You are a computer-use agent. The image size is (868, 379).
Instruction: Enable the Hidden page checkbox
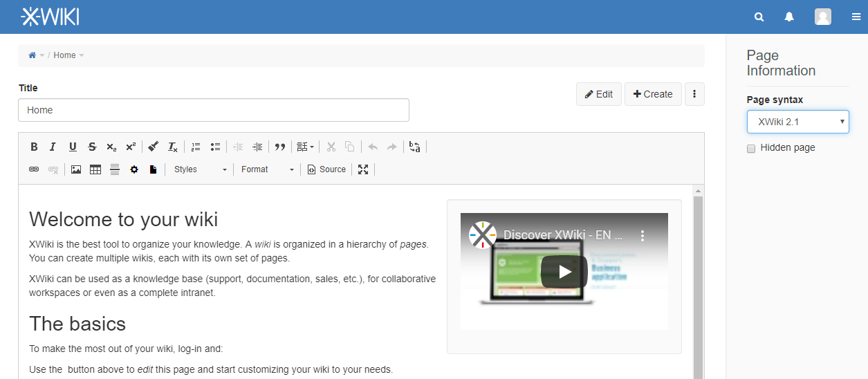(x=751, y=148)
